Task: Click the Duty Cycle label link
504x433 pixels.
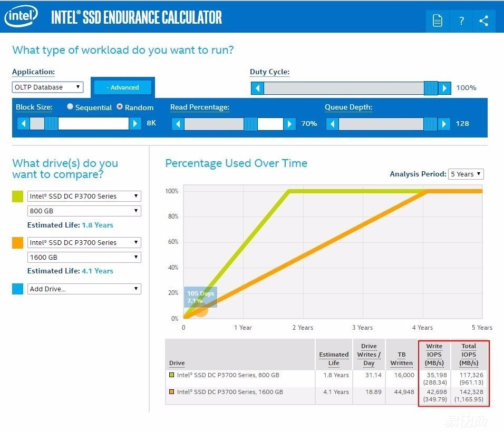Action: point(270,72)
